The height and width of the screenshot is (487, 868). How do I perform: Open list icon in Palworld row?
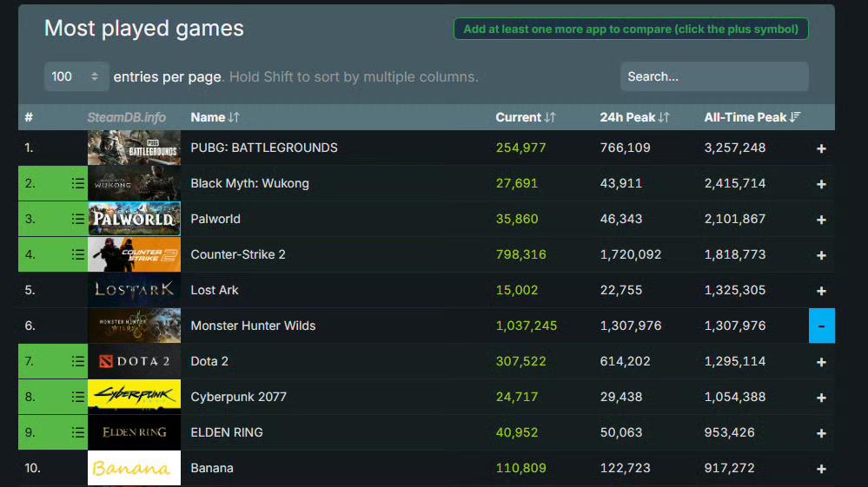click(x=78, y=219)
